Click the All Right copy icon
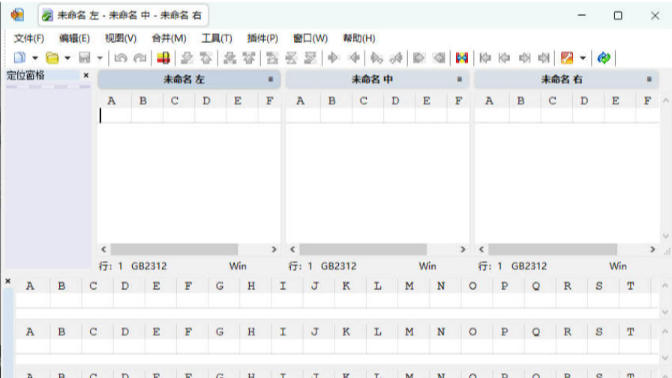 point(419,57)
